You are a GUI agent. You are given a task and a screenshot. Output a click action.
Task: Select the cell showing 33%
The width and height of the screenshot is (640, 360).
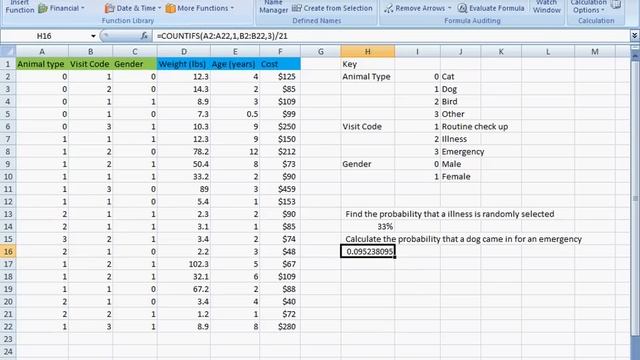(x=367, y=227)
